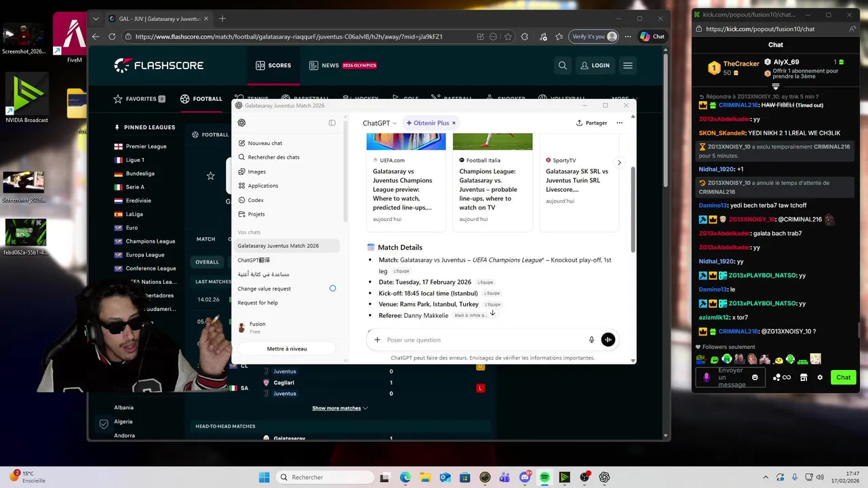Click the ChatGPT conversation scrollbar
The height and width of the screenshot is (488, 868).
pos(633,210)
